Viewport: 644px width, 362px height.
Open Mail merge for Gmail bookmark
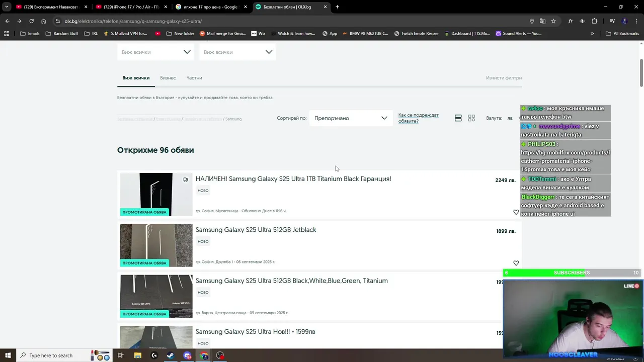(x=223, y=34)
